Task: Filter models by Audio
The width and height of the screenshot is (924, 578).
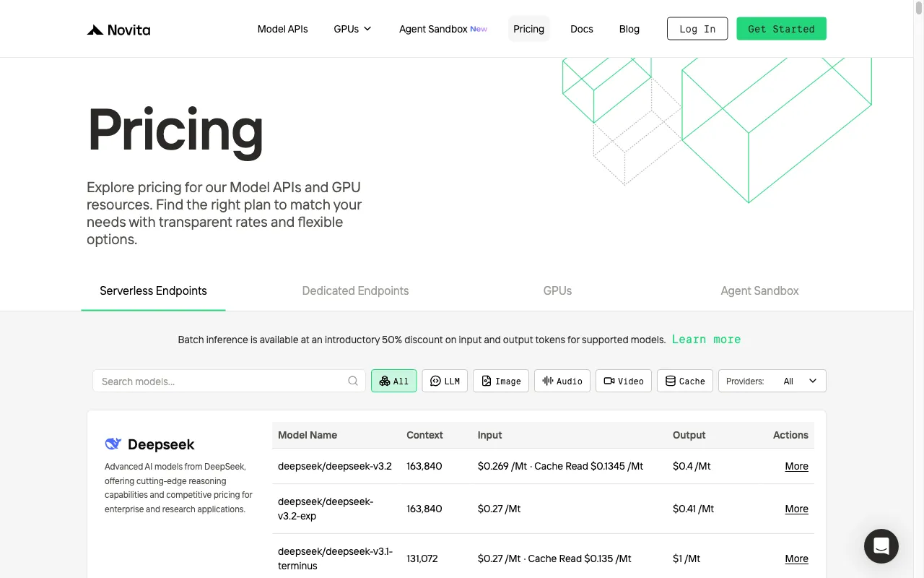Action: point(562,381)
